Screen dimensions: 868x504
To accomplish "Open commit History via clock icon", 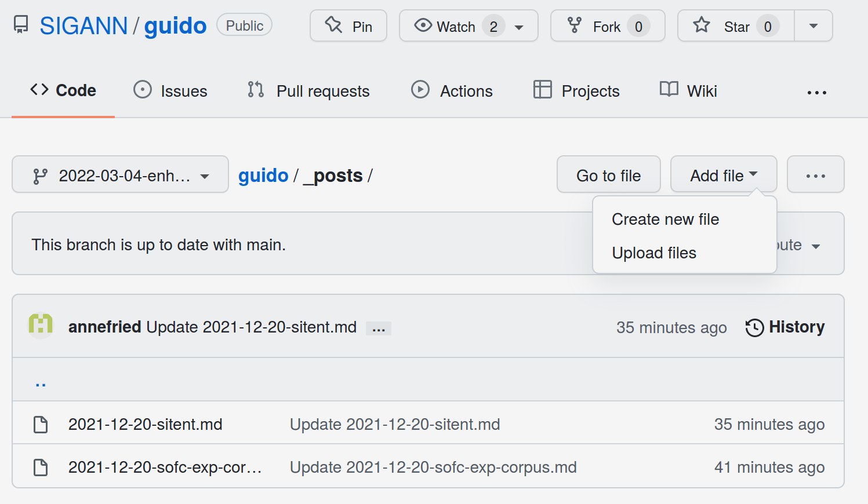I will [754, 327].
